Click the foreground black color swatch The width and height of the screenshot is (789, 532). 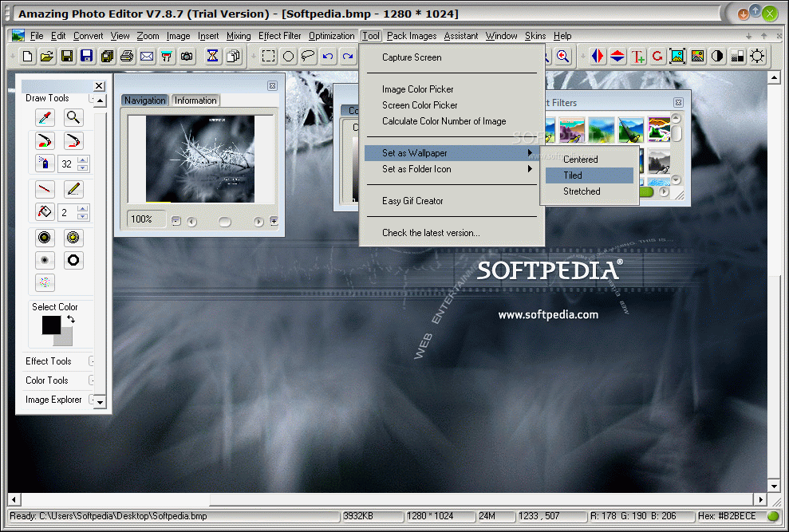click(51, 325)
